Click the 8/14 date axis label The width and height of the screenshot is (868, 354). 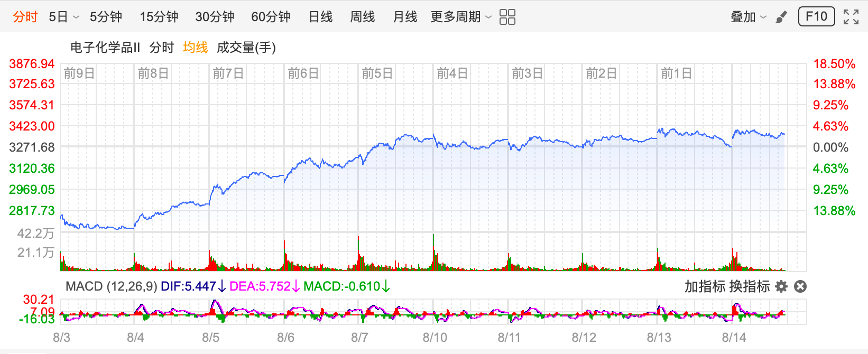pyautogui.click(x=734, y=338)
